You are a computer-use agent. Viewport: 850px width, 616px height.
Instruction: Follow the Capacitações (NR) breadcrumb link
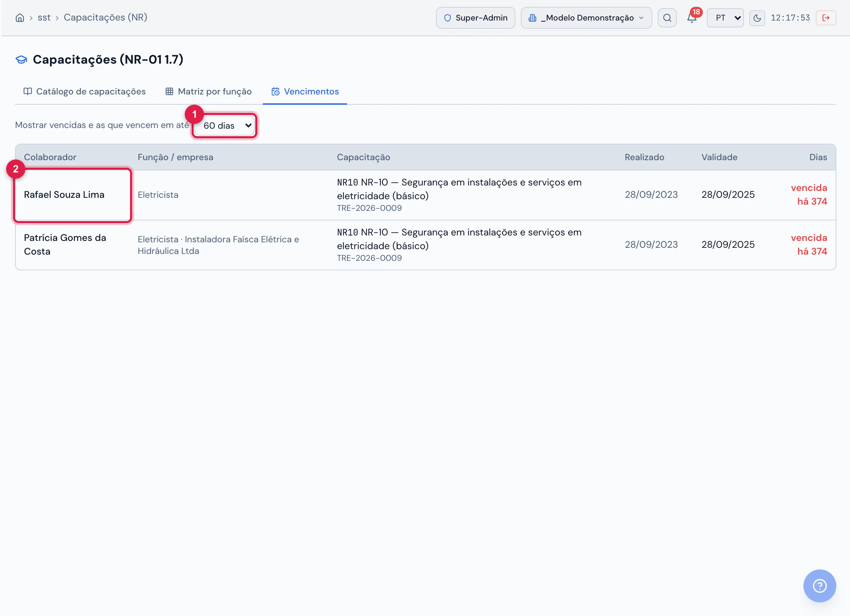(105, 17)
